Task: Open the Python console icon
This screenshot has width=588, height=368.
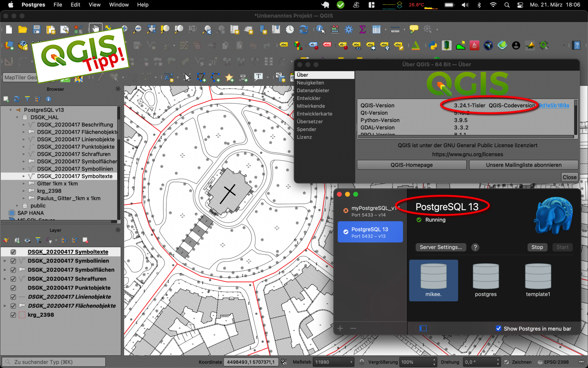Action: pyautogui.click(x=433, y=46)
